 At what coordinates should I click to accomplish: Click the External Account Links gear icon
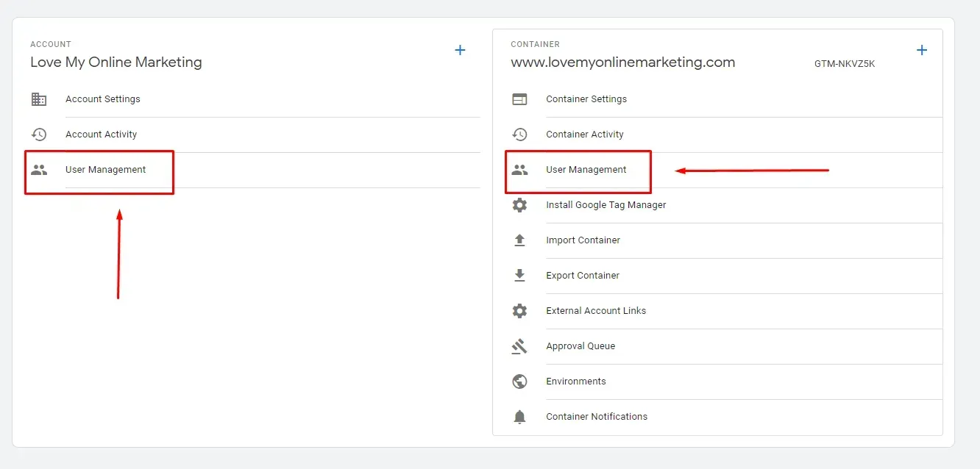[519, 311]
